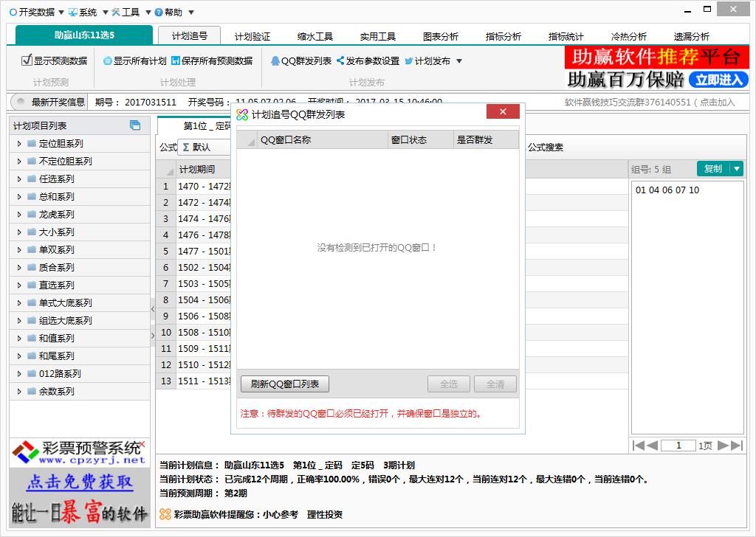Toggle the 显示预测数据 checkbox
Viewport: 756px width, 537px height.
pyautogui.click(x=27, y=60)
